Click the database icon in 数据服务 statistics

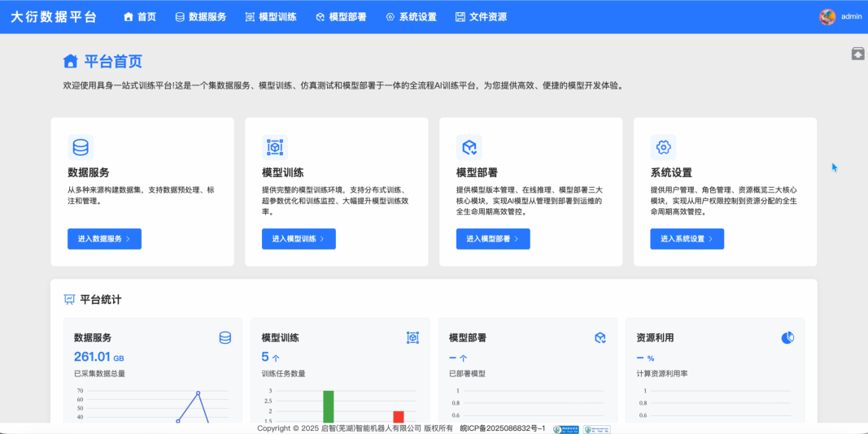tap(225, 337)
